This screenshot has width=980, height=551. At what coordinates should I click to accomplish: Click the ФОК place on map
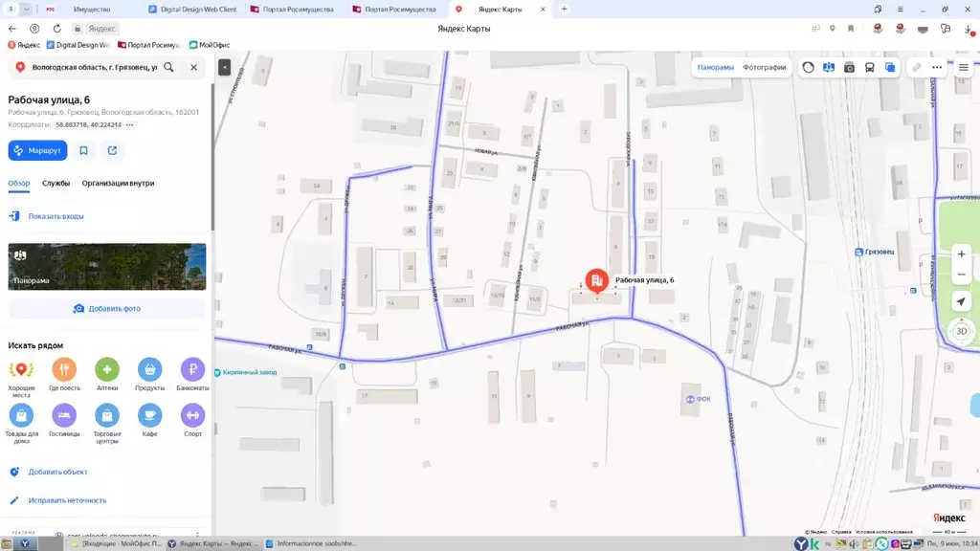click(698, 399)
